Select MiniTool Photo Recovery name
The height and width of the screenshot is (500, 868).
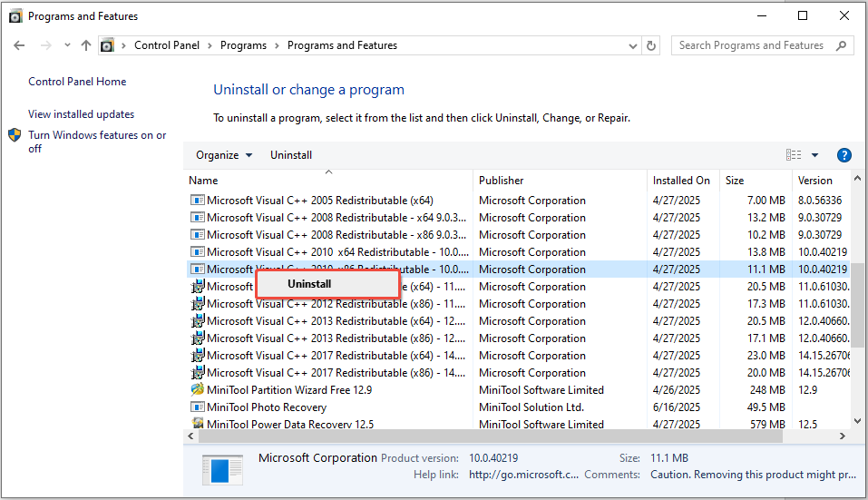pos(267,407)
